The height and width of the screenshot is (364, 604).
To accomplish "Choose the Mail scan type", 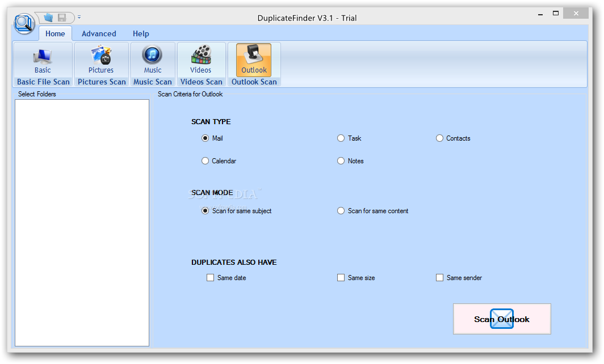I will click(212, 138).
